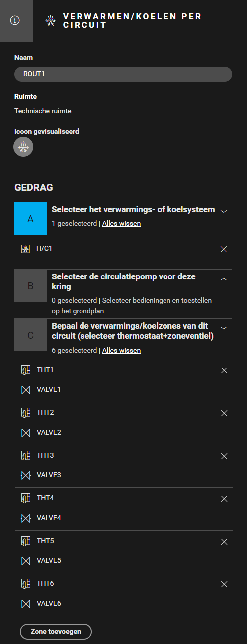Remove H/C1 from the selection
The image size is (247, 644).
tap(224, 249)
